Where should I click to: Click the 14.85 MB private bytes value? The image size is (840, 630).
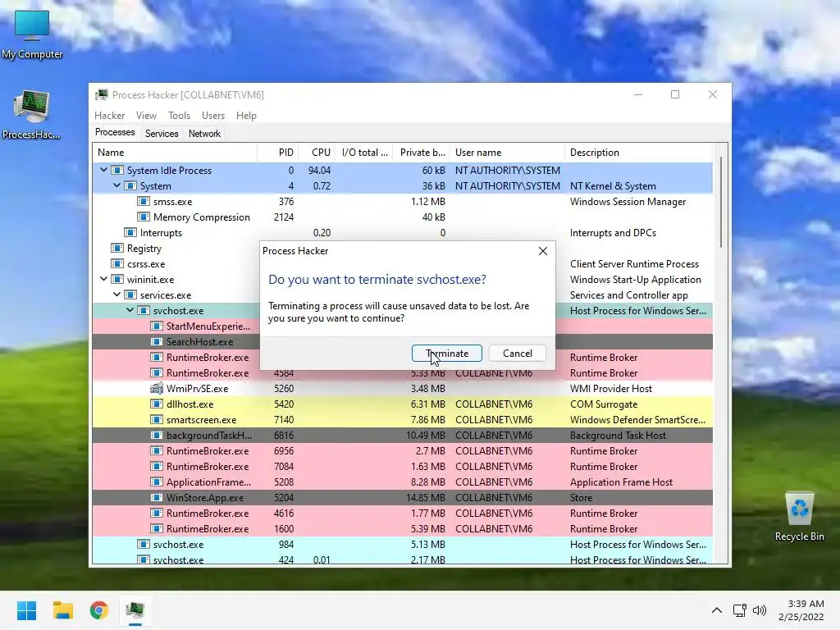coord(426,498)
